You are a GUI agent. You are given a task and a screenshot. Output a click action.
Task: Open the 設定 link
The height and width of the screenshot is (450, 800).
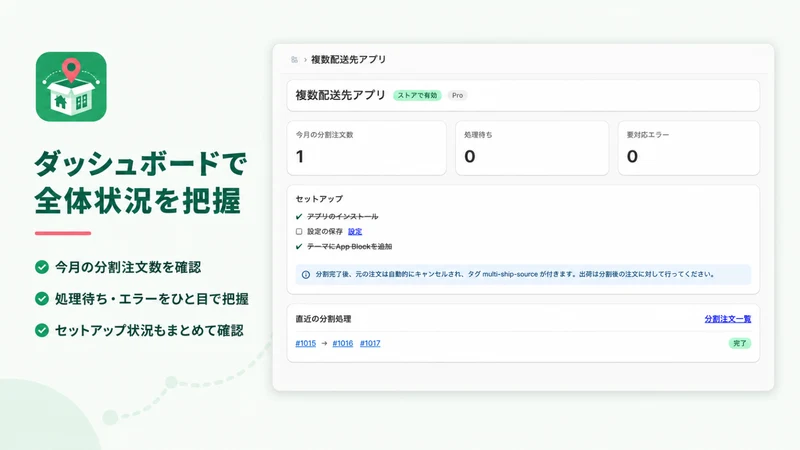pyautogui.click(x=355, y=232)
